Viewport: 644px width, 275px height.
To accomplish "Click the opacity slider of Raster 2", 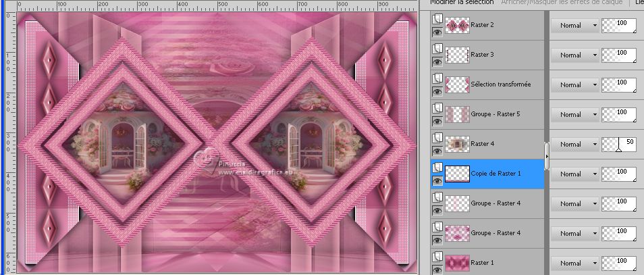I will [619, 26].
